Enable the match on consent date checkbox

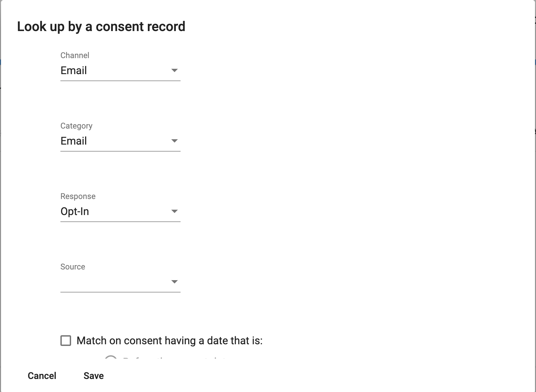[x=66, y=341]
